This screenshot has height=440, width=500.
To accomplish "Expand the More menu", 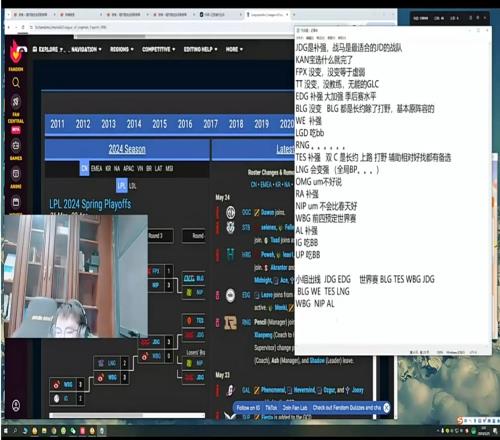I will (234, 49).
